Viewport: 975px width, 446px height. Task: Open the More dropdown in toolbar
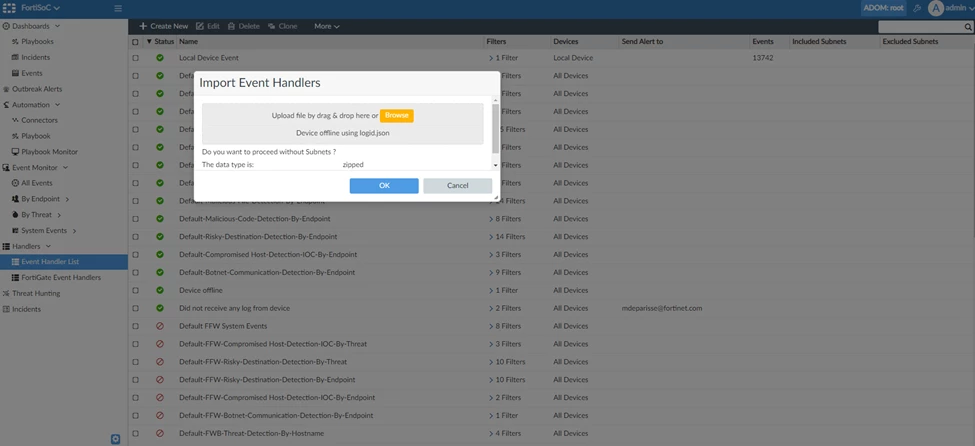coord(326,26)
